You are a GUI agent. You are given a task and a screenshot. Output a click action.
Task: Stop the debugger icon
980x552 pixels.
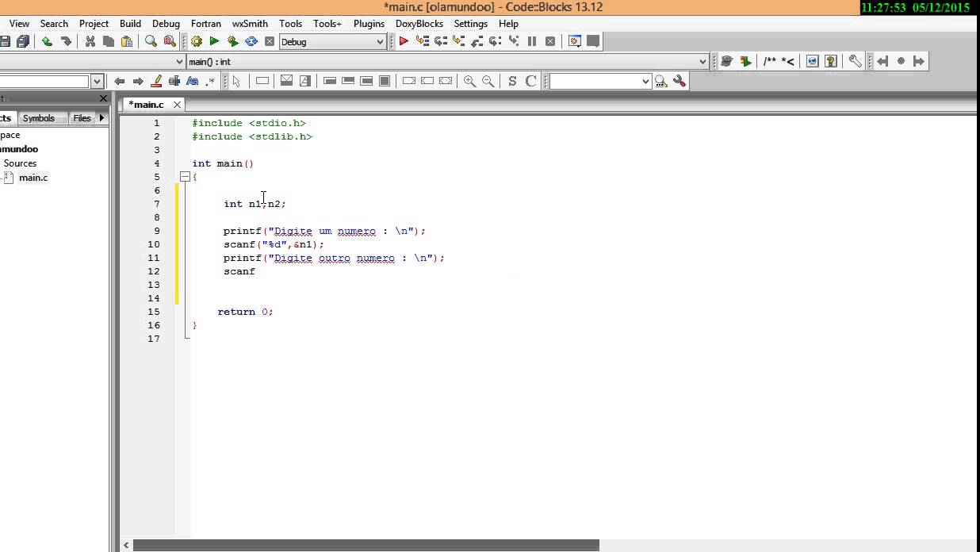[550, 41]
